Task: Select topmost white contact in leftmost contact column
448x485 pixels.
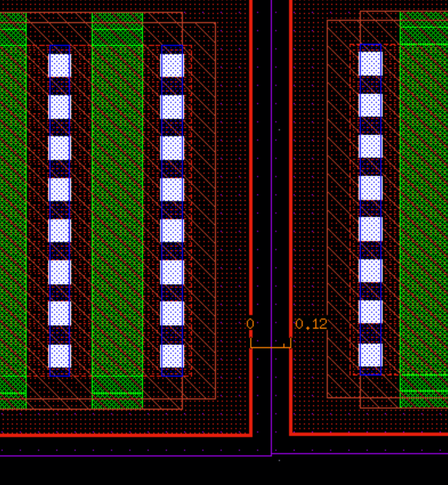Action: point(60,65)
